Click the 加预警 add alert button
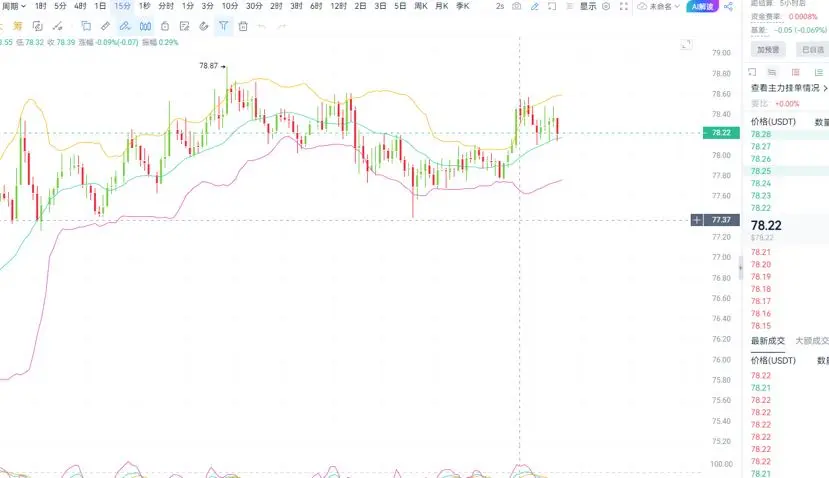829x478 pixels. click(x=768, y=50)
